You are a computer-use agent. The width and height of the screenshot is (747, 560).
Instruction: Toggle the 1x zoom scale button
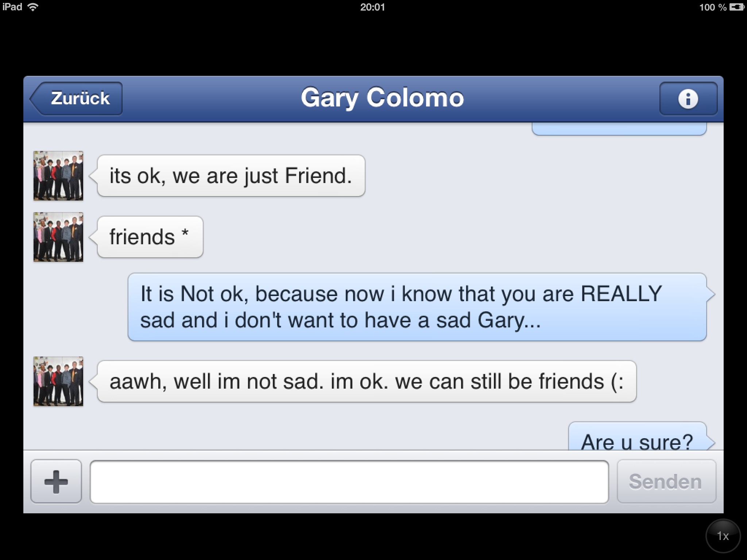[723, 536]
